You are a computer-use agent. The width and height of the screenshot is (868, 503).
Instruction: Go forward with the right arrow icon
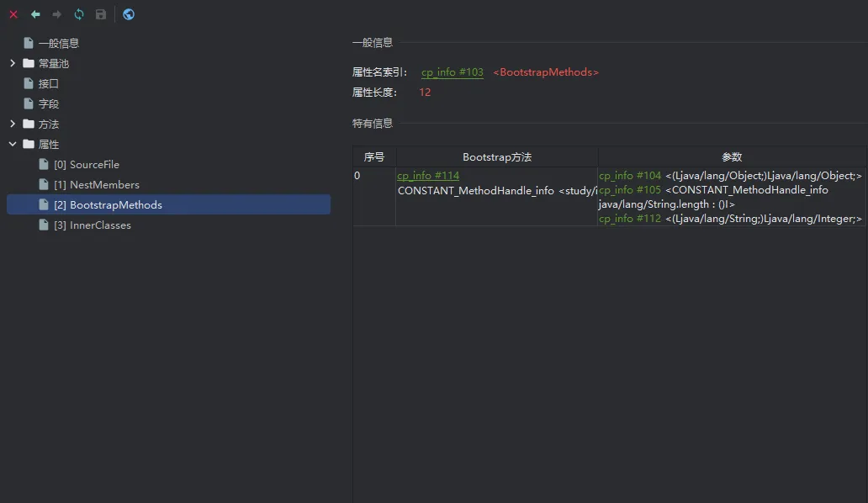pyautogui.click(x=56, y=14)
